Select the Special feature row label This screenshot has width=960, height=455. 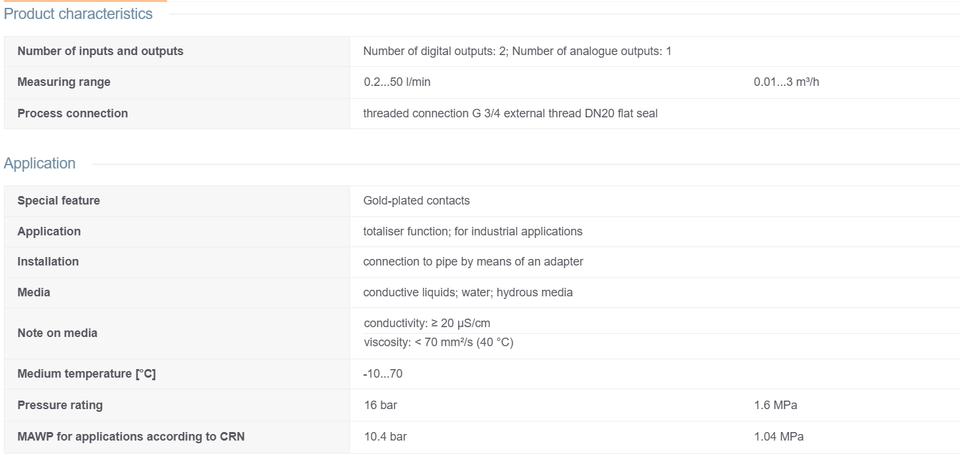pos(59,201)
